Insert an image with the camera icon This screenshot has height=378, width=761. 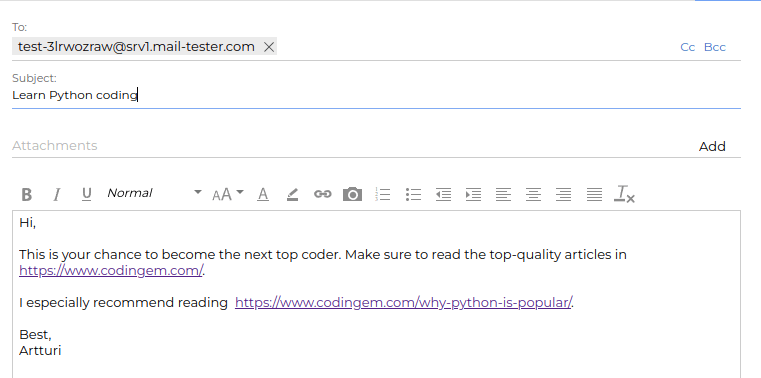(x=352, y=194)
